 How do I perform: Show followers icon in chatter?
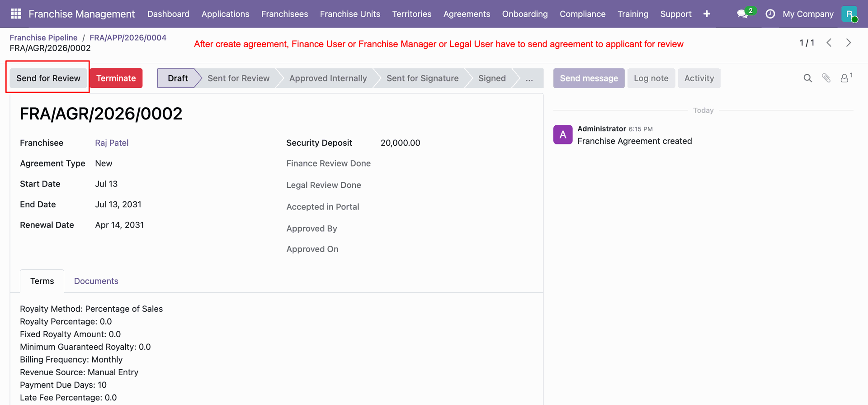pyautogui.click(x=846, y=78)
